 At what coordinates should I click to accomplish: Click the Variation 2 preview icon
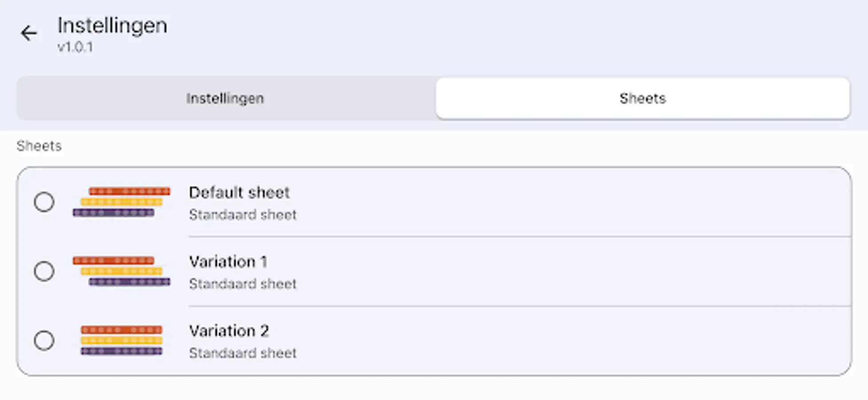coord(121,340)
